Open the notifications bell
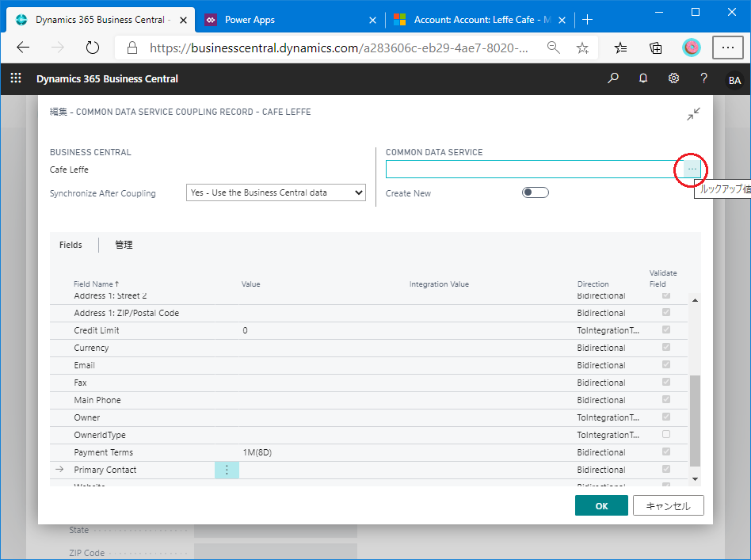751x560 pixels. (643, 78)
